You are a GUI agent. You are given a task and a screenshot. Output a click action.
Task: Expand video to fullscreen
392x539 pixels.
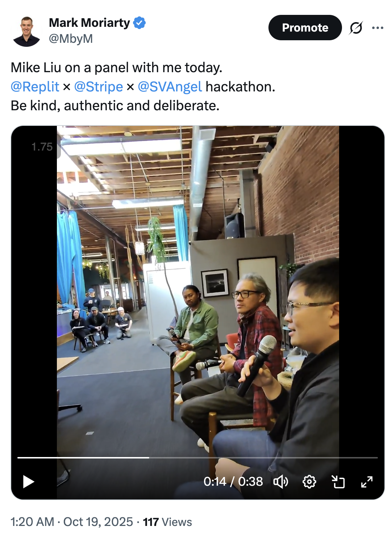pos(367,482)
